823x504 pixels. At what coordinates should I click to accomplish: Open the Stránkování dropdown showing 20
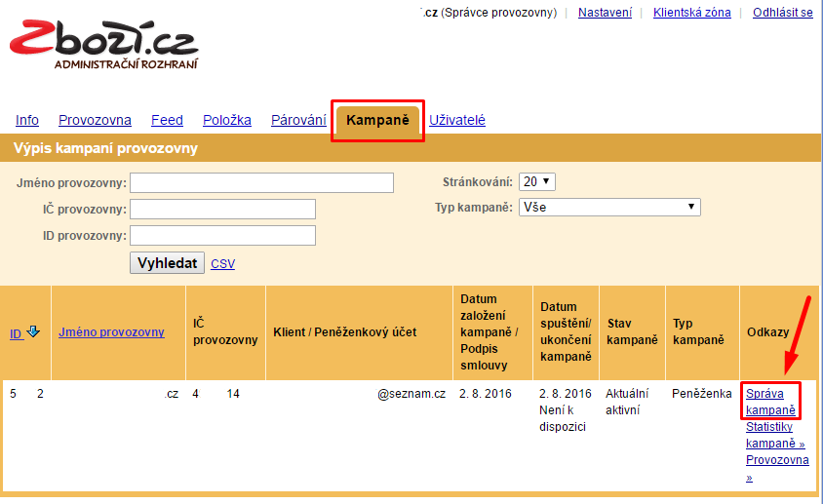(537, 181)
